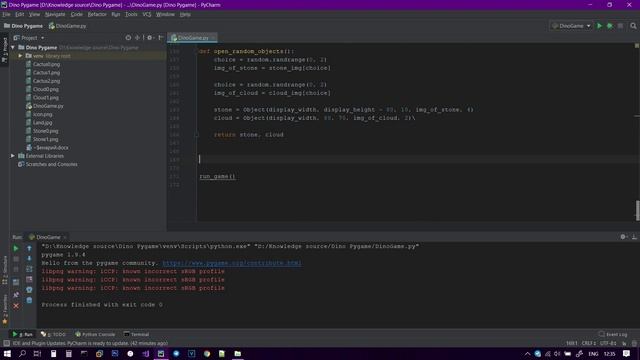Click scroll up arrow in Run panel
This screenshot has height=360, width=640.
pyautogui.click(x=29, y=248)
